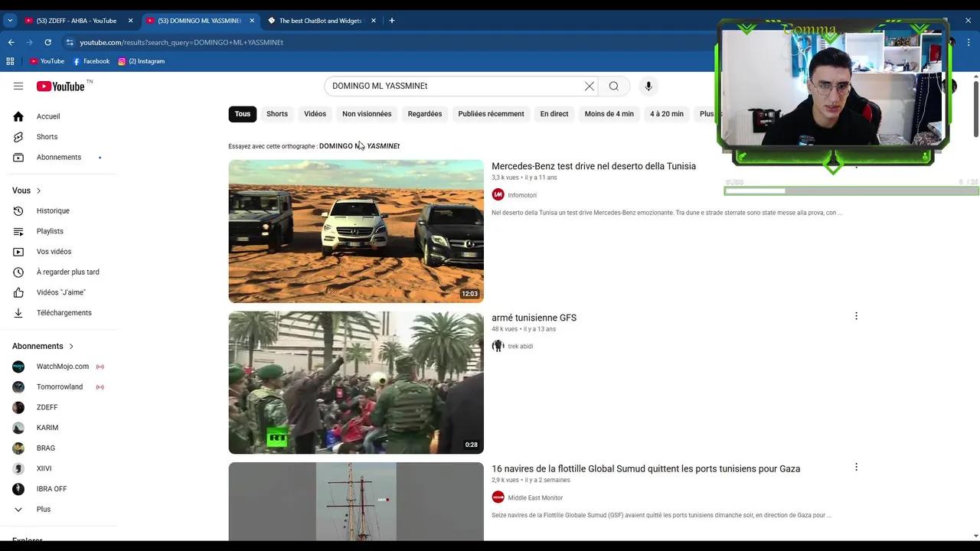The height and width of the screenshot is (551, 980).
Task: Select the En direct filter chip
Action: 554,114
